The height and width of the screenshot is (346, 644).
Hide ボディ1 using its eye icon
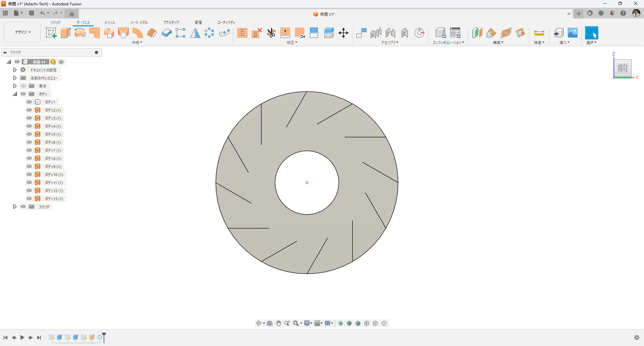tap(29, 102)
